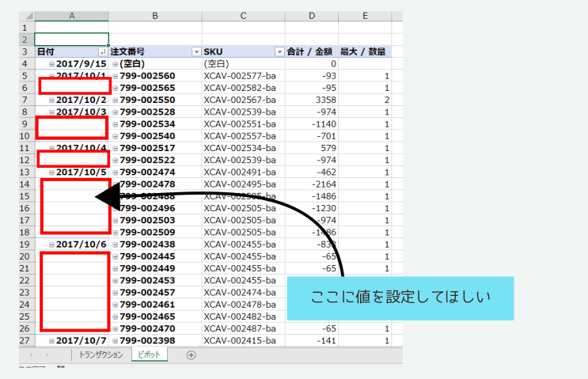This screenshot has height=379, width=588.
Task: Collapse the (空白) order group
Action: point(116,64)
